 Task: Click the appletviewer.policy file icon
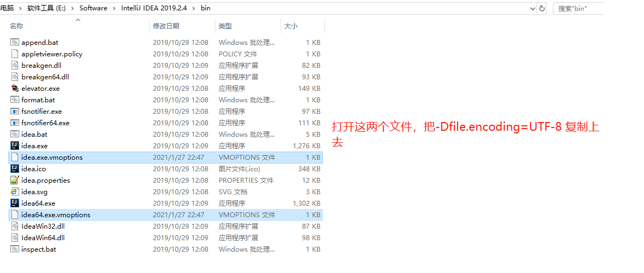pos(15,54)
